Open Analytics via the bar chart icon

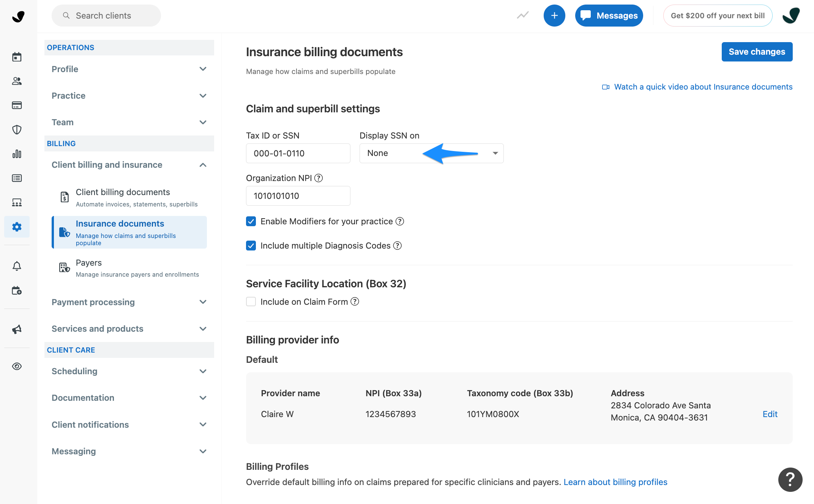[17, 154]
